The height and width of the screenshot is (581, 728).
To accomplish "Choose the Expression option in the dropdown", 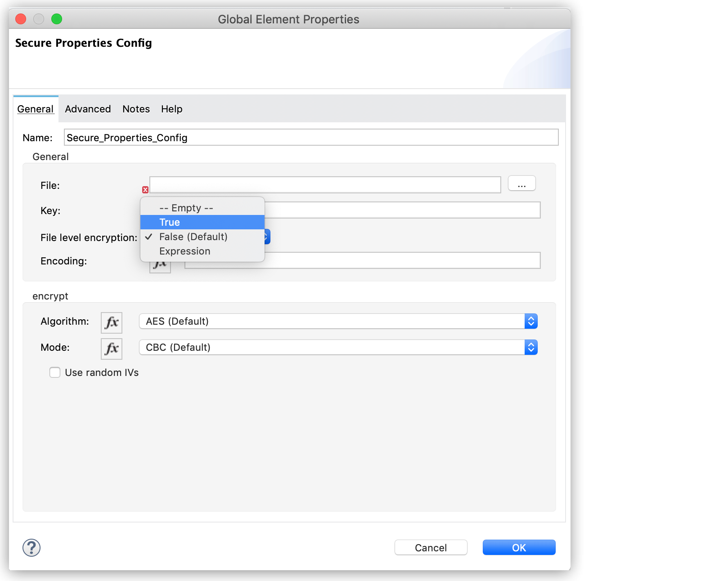I will point(184,251).
